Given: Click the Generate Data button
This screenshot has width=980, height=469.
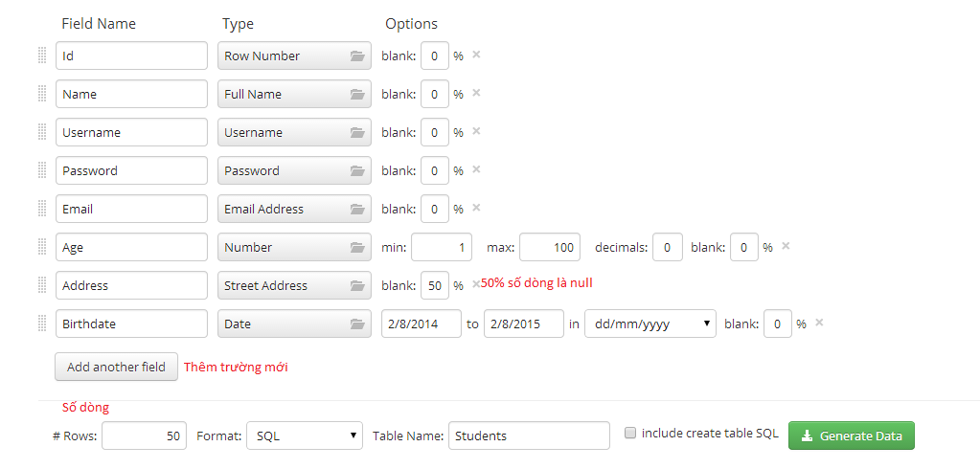Looking at the screenshot, I should pos(851,435).
